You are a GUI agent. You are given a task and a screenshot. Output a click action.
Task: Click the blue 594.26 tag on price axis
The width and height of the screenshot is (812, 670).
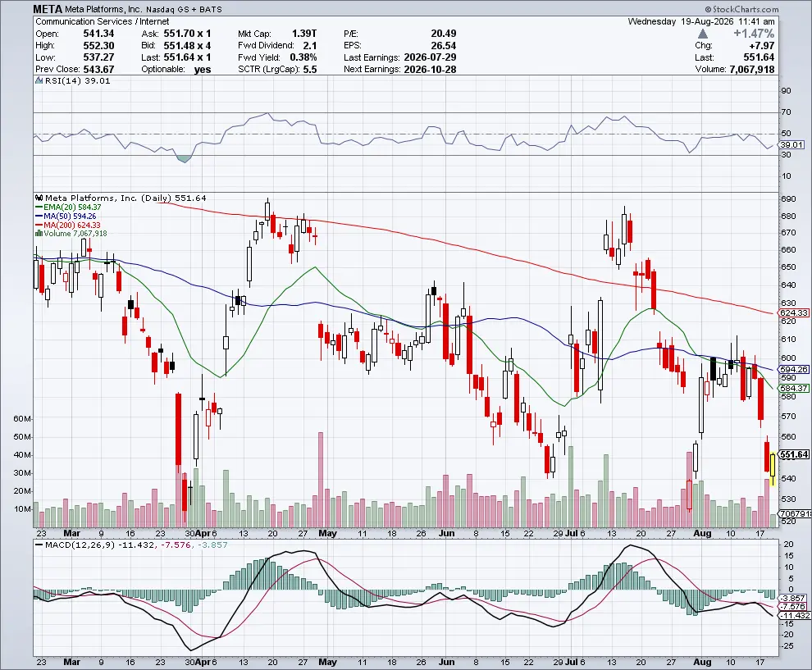794,369
